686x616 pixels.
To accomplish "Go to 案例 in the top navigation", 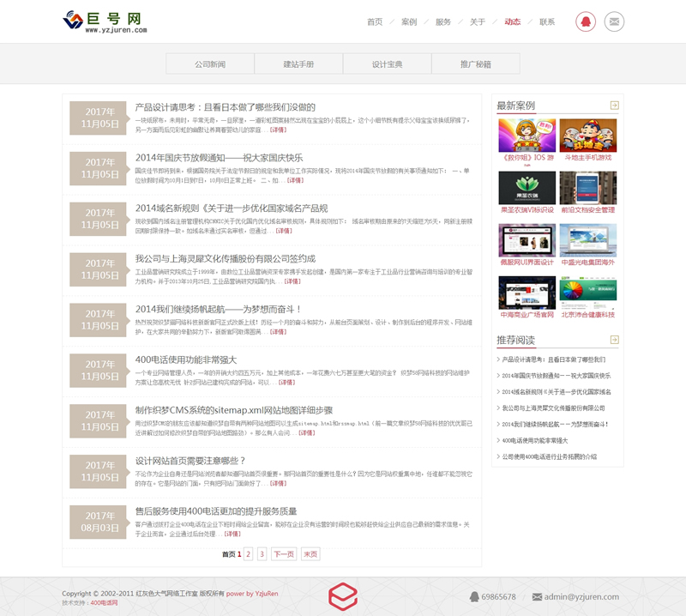I will [x=409, y=22].
